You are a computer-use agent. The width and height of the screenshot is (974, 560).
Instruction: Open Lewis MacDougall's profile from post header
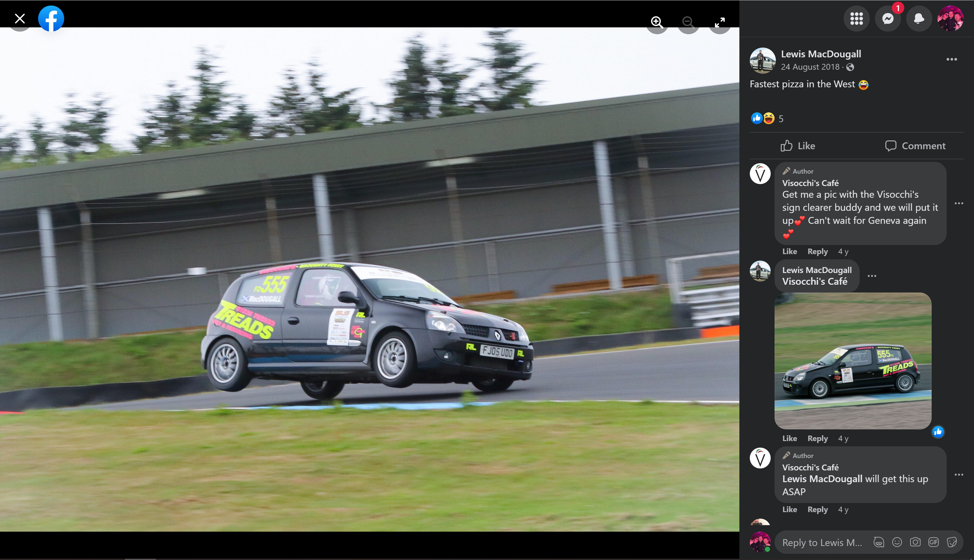[821, 54]
